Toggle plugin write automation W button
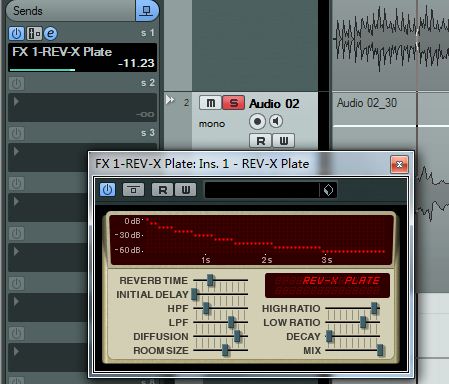This screenshot has height=384, width=449. point(185,190)
